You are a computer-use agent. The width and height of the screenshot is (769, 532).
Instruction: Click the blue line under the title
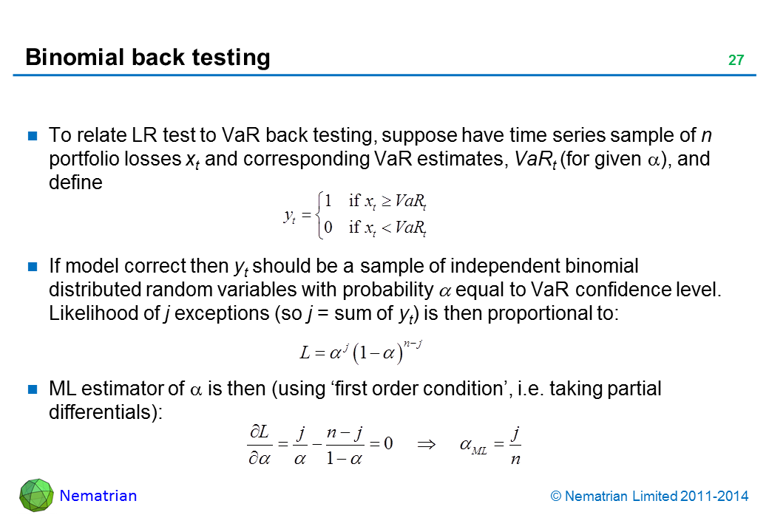pyautogui.click(x=384, y=75)
